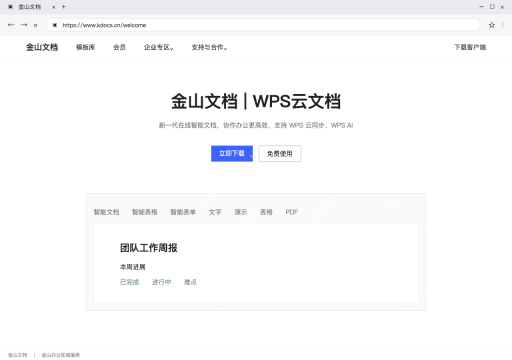The width and height of the screenshot is (512, 360).
Task: Switch to 文字 tab
Action: click(215, 212)
